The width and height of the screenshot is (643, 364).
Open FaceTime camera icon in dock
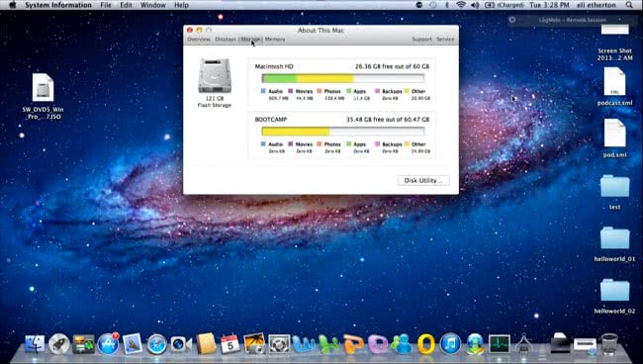click(x=181, y=344)
